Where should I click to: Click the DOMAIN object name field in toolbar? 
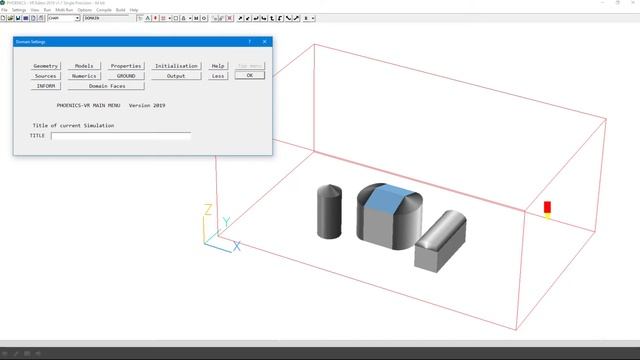(x=106, y=18)
